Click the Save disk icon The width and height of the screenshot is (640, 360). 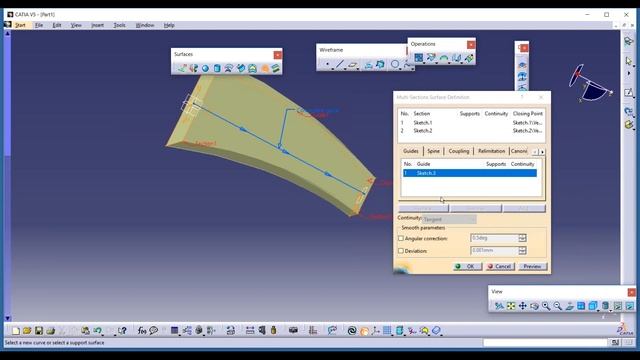[39, 331]
